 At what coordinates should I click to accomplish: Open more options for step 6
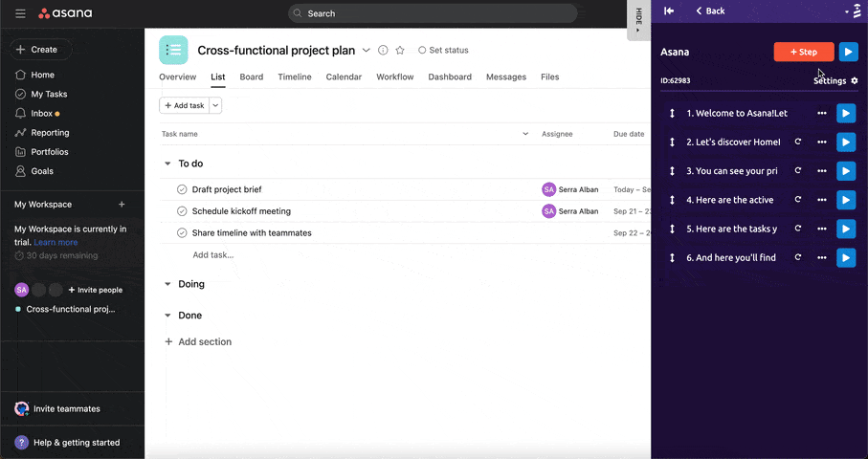(x=822, y=257)
